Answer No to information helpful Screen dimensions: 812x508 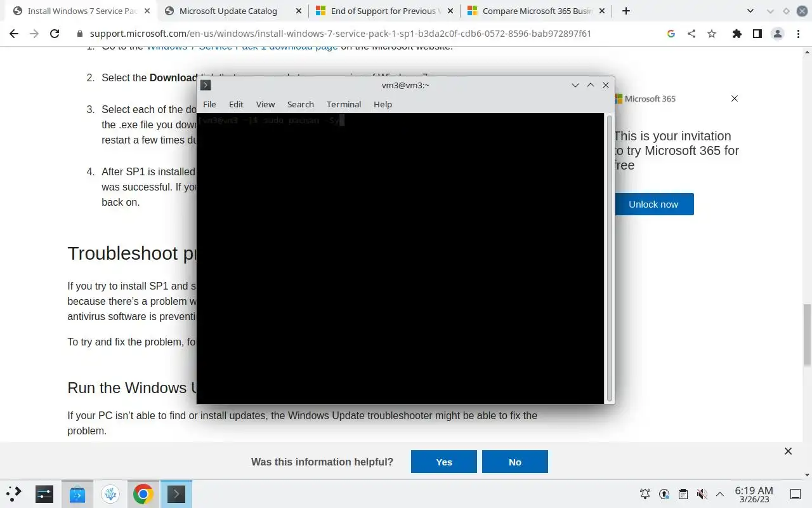point(515,462)
